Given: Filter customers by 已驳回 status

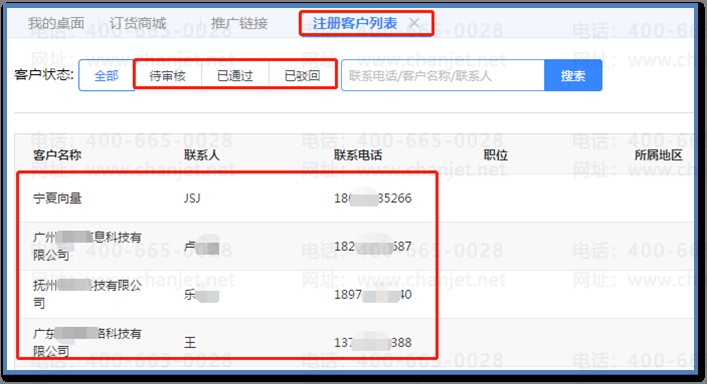Looking at the screenshot, I should tap(302, 75).
